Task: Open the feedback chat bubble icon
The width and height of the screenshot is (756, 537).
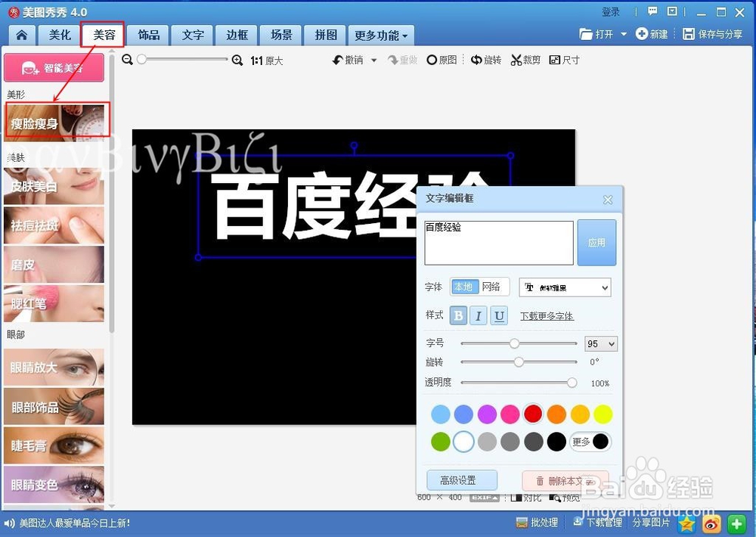Action: [x=652, y=11]
